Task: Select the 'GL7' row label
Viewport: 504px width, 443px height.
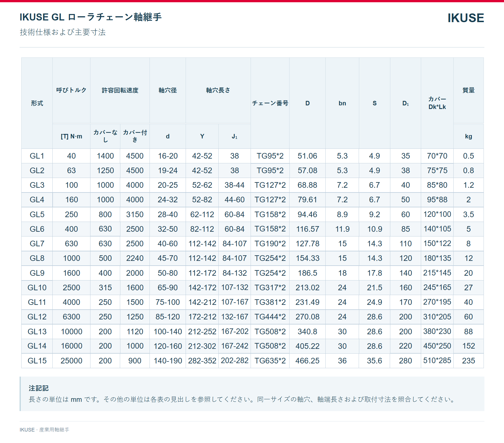Action: tap(37, 244)
